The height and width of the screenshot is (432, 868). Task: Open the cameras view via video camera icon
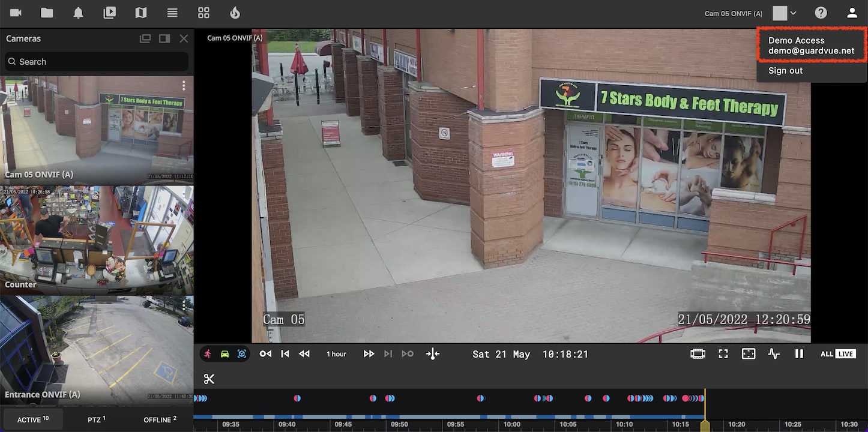16,13
